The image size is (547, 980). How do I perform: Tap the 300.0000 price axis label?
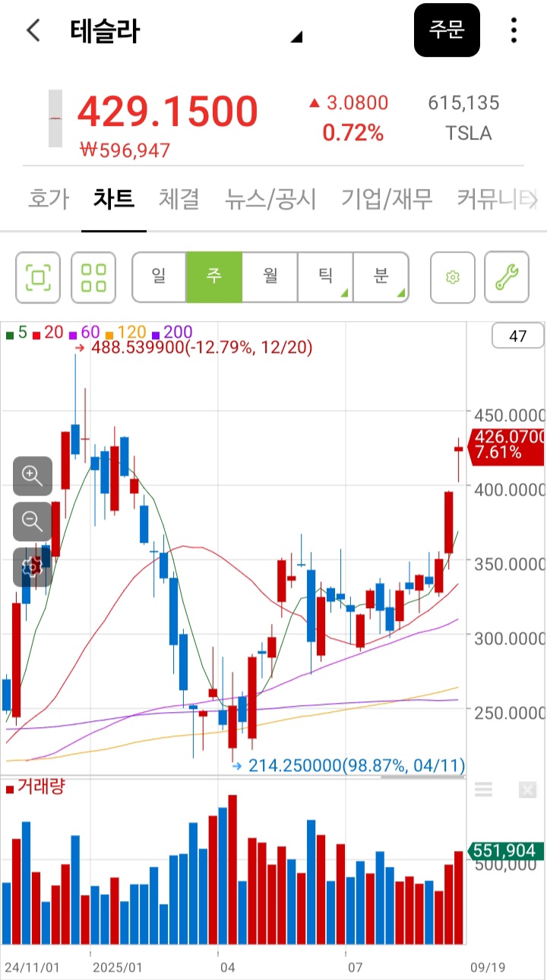click(509, 638)
